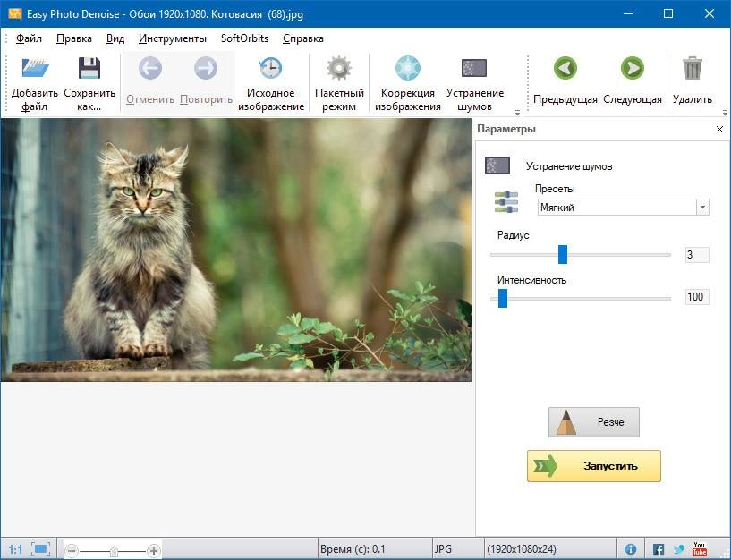Click the Интенсивность slider handle

pos(503,298)
